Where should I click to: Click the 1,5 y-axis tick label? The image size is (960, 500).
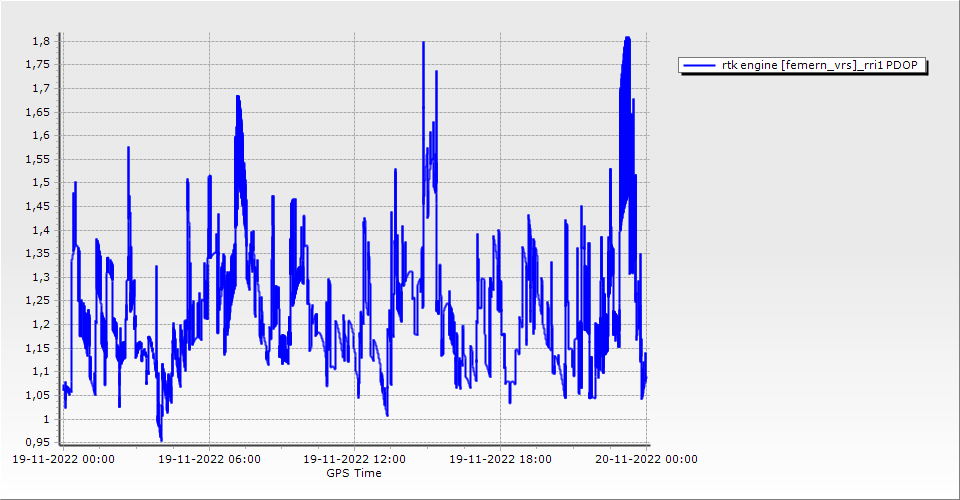(41, 183)
